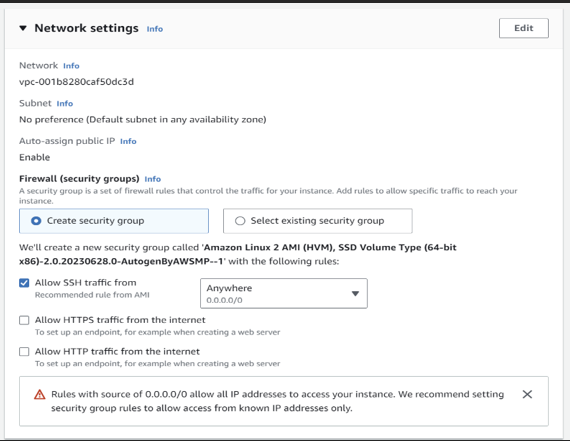Open the Anywhere 0.0.0.0/0 source dropdown

click(x=284, y=293)
